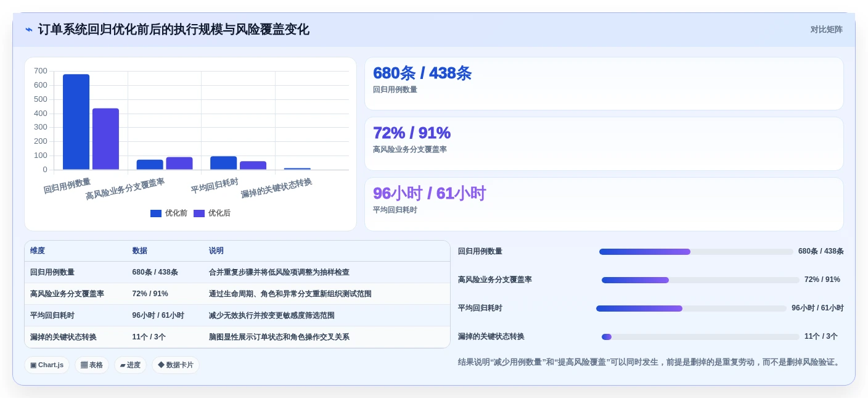The image size is (868, 398).
Task: Click the 合并重复步骤 description cell
Action: tap(279, 272)
